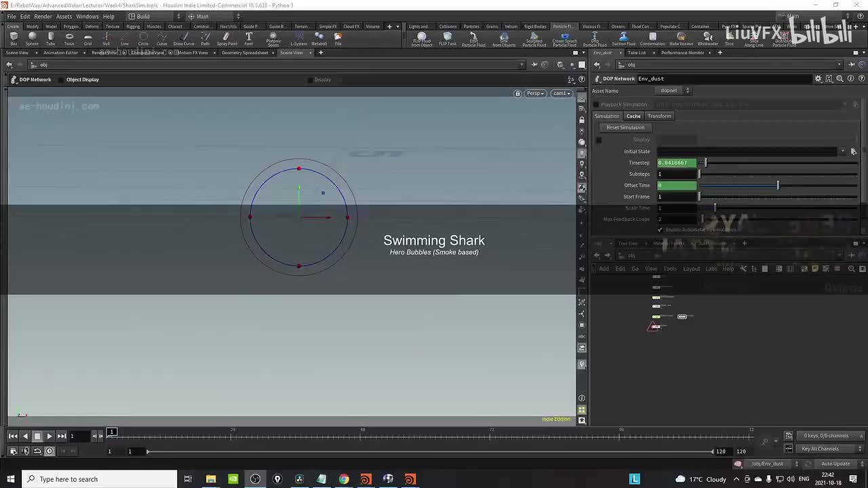
Task: Disable Enable Automatic Resimulation checkbox
Action: click(x=660, y=230)
